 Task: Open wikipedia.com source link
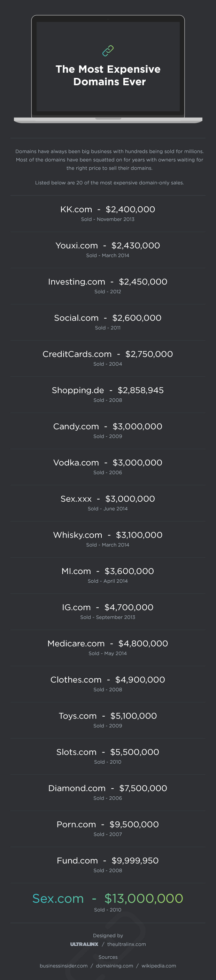(159, 965)
